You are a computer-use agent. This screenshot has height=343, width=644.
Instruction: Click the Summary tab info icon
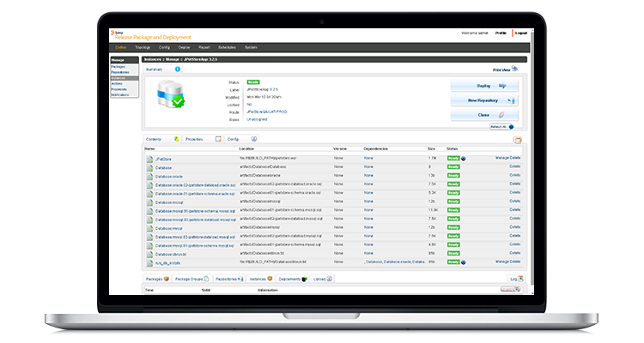point(178,69)
